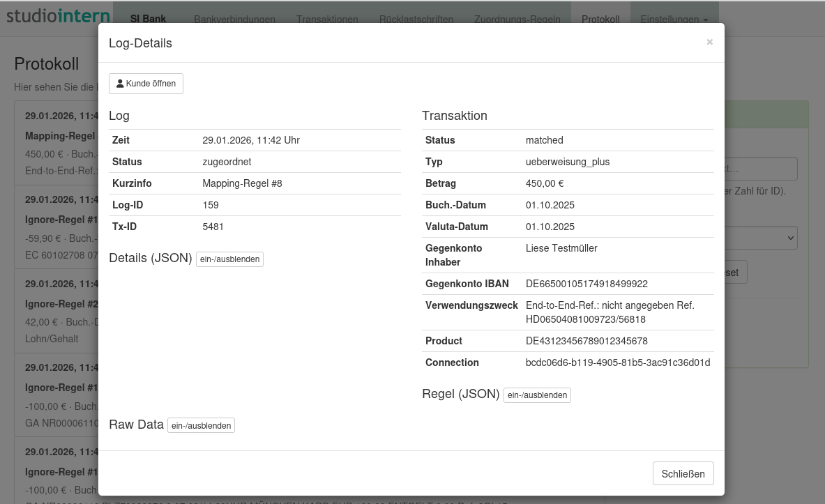Click the SI Bank brand link
825x504 pixels.
[x=148, y=19]
